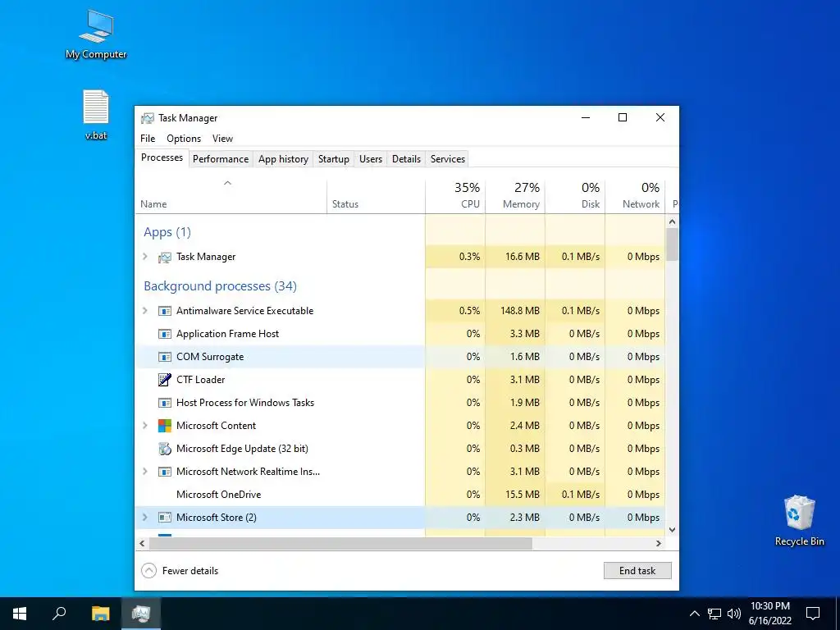This screenshot has height=630, width=840.
Task: Click the Task Manager title bar icon
Action: pos(148,118)
